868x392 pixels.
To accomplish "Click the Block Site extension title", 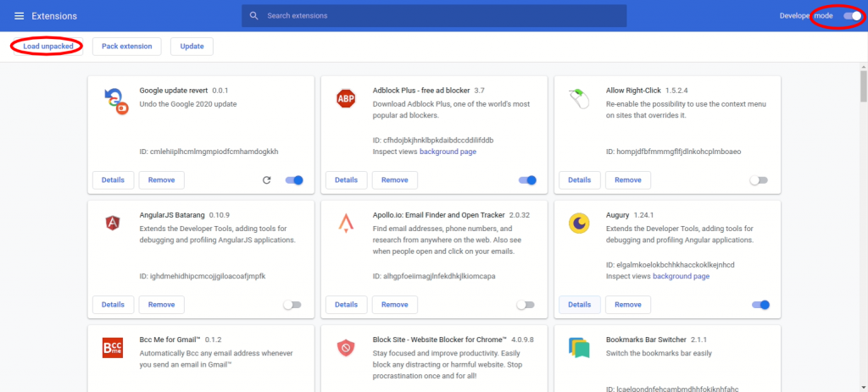I will click(x=440, y=339).
